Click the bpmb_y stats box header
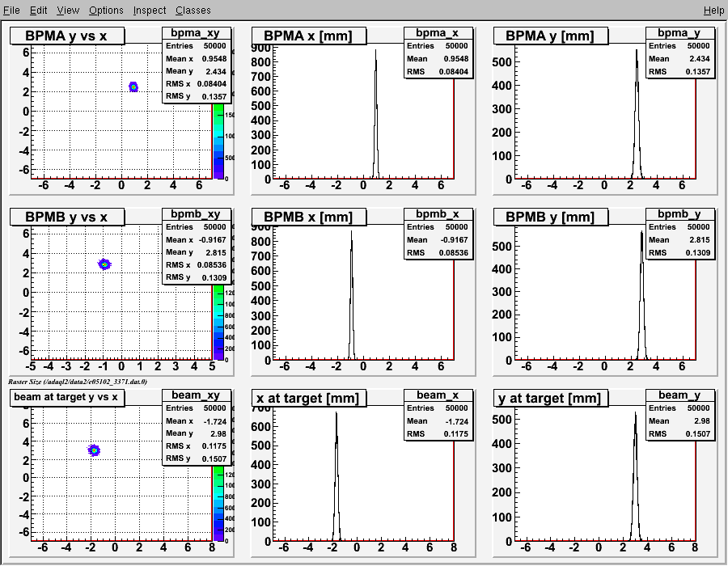 coord(679,214)
